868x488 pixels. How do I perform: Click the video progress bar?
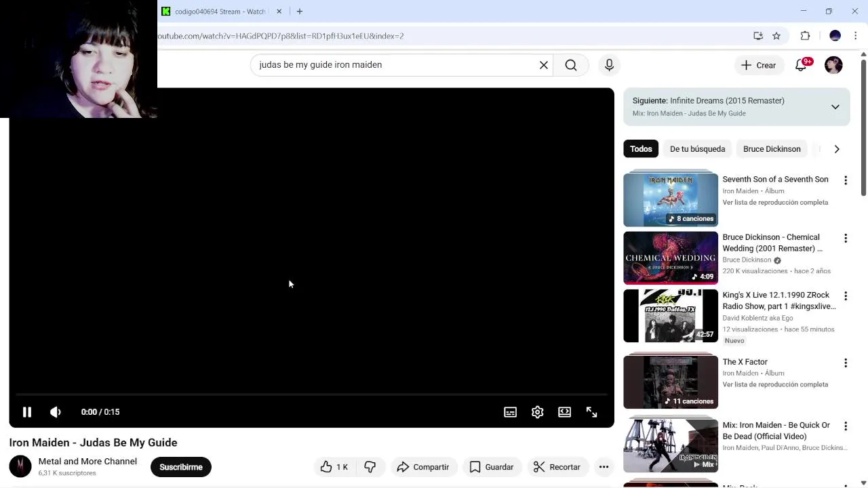[311, 394]
